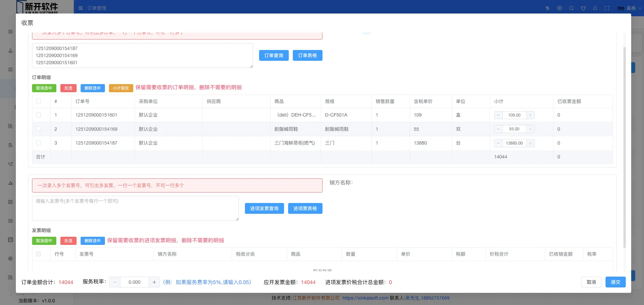Viewport: 644px width, 305px height.
Task: Click the theme shirt icon in header
Action: 583,8
